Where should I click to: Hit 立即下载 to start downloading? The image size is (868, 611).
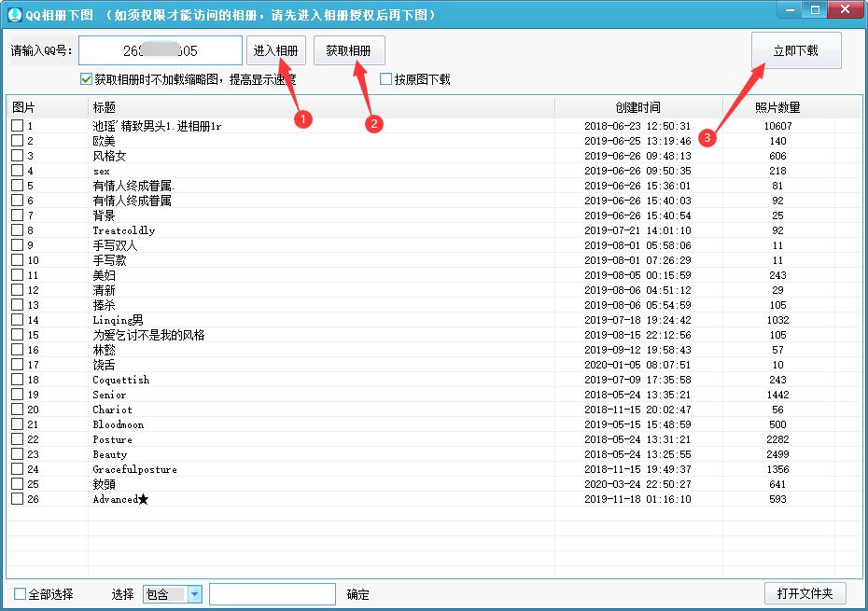point(796,50)
